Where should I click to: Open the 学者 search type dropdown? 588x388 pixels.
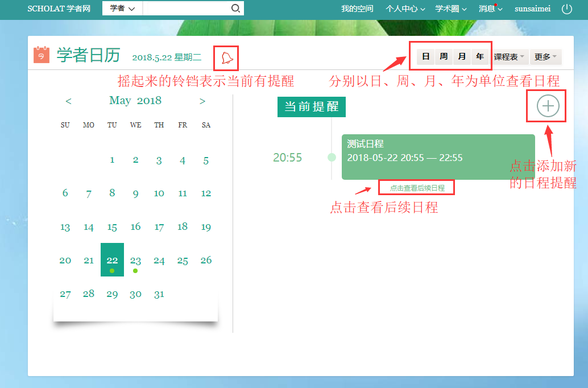(x=122, y=9)
